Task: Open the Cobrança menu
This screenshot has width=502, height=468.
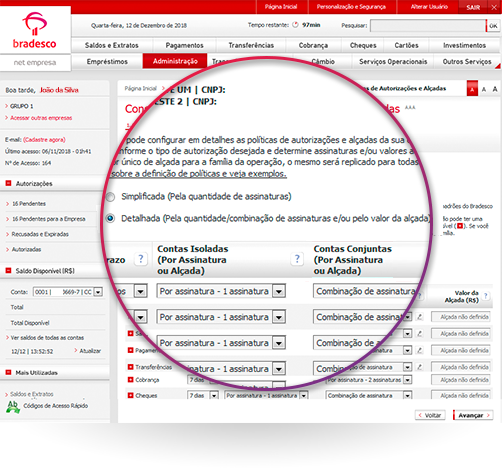Action: pos(313,45)
